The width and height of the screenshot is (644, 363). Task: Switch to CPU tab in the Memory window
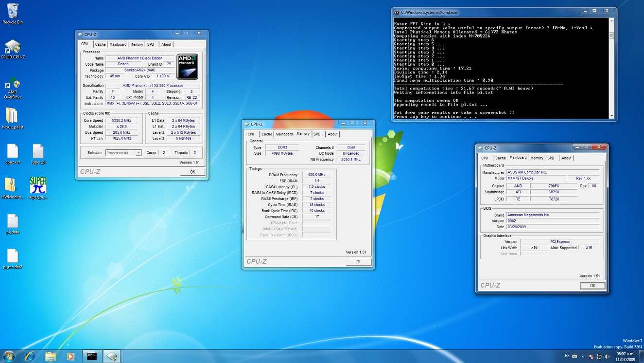[x=251, y=134]
